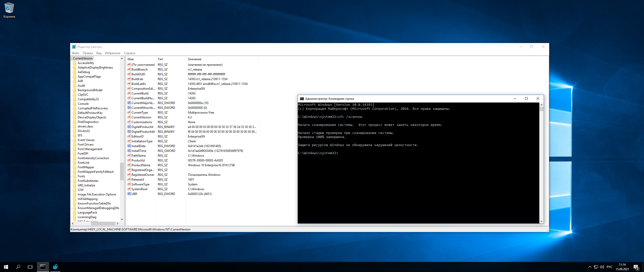644x272 pixels.
Task: Select the ReleaseId value name
Action: (x=138, y=180)
